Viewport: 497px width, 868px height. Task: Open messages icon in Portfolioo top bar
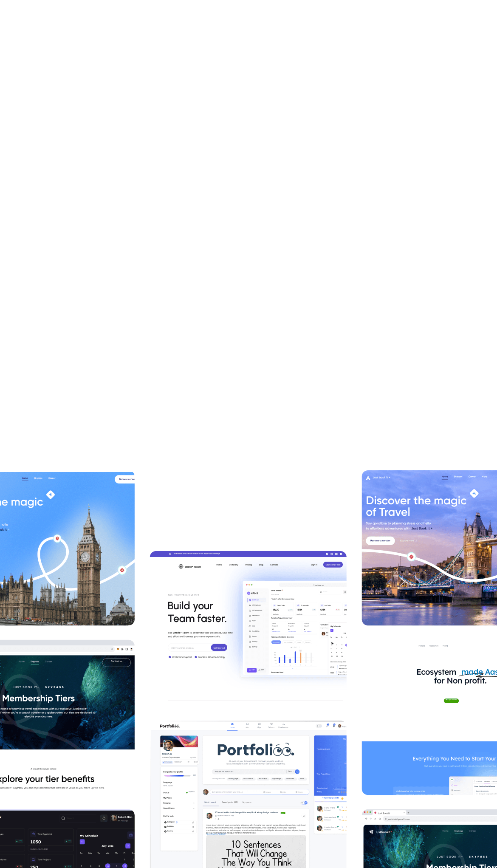coord(327,726)
